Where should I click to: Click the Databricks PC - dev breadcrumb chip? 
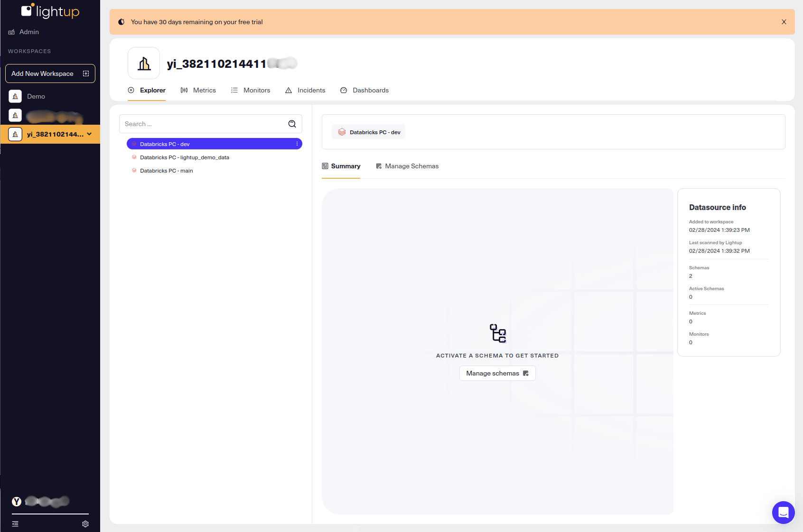click(x=368, y=132)
